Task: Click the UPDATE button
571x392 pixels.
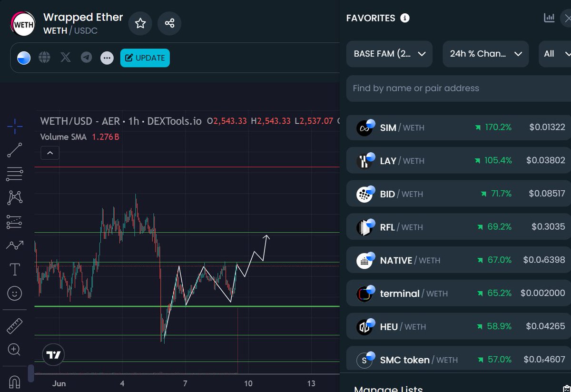Action: tap(145, 58)
